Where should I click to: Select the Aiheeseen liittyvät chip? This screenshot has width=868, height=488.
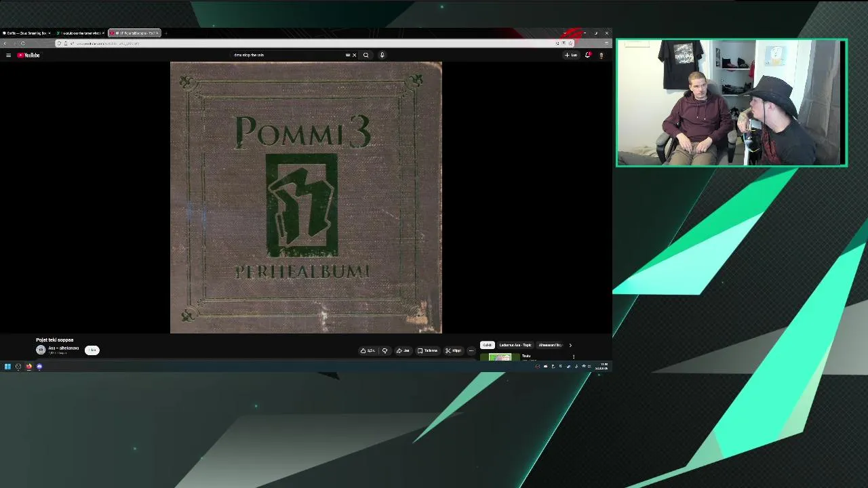[551, 345]
